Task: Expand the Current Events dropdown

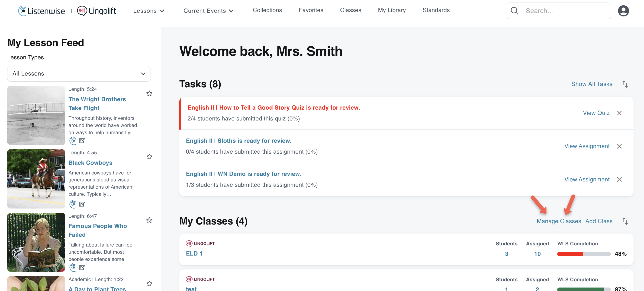Action: 209,11
